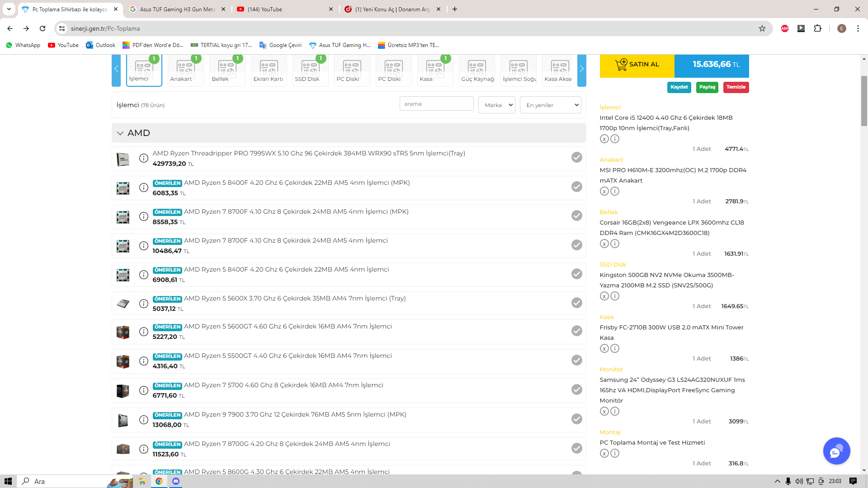Show info for PC Toplama Montaj service
This screenshot has height=488, width=868.
pos(615,453)
